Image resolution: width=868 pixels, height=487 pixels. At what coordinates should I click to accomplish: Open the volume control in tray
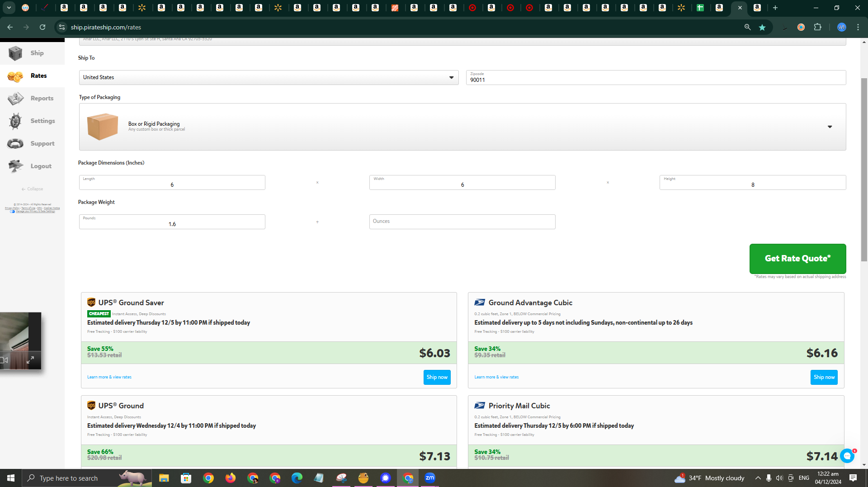tap(779, 478)
